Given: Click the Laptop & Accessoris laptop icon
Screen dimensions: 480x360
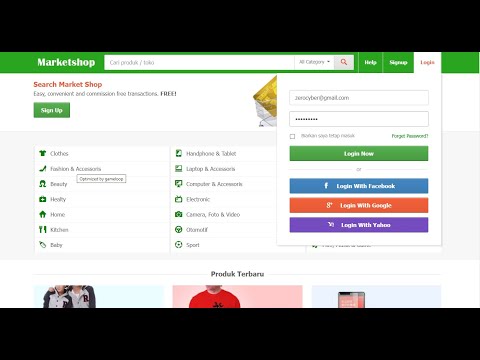Looking at the screenshot, I should tap(179, 169).
